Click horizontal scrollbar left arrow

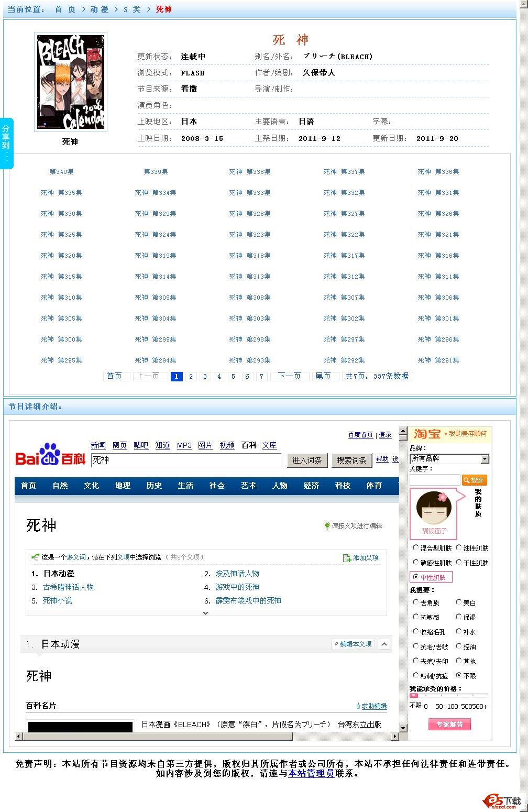tap(19, 736)
